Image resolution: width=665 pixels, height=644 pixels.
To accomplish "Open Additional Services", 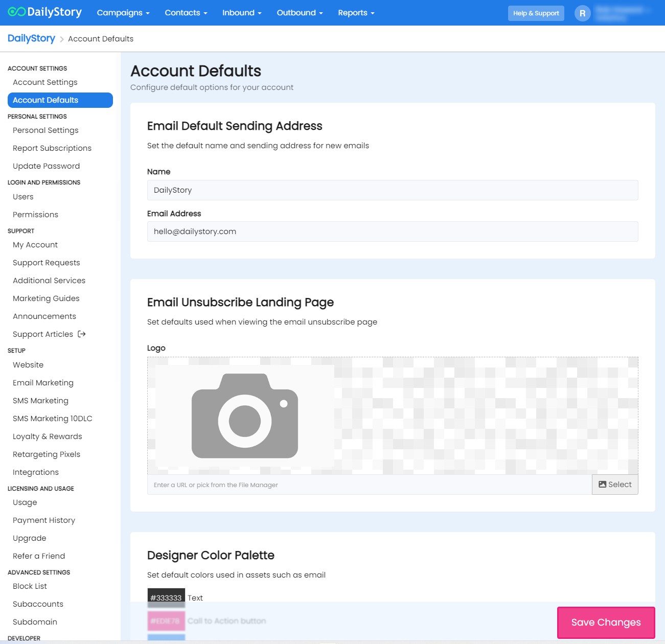I will 49,281.
